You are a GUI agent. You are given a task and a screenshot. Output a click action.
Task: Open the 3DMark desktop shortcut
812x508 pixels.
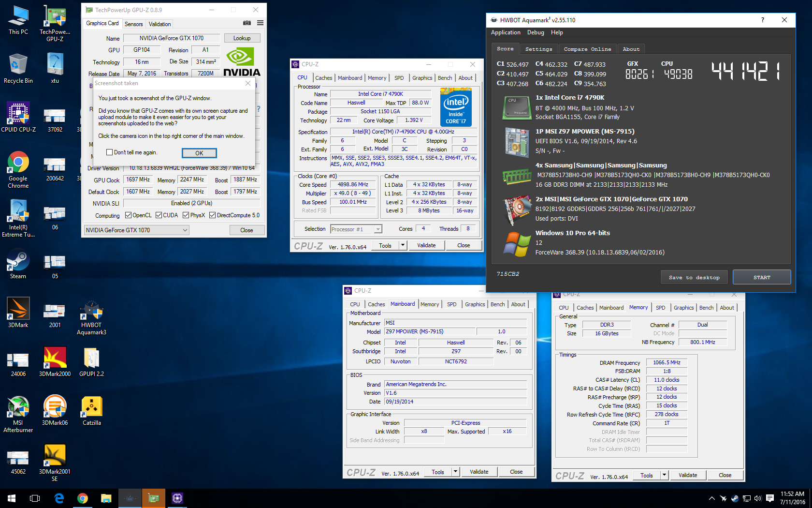tap(18, 313)
